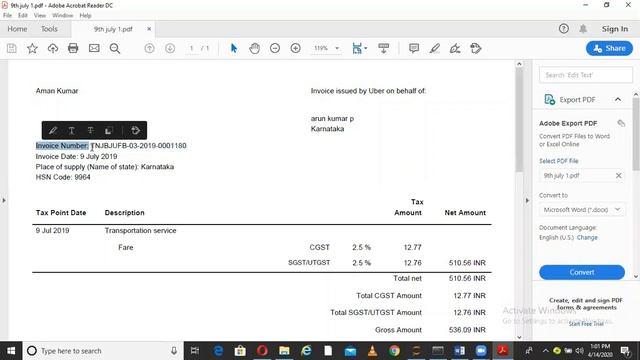
Task: Click the edit text icon in floating toolbar
Action: [136, 131]
